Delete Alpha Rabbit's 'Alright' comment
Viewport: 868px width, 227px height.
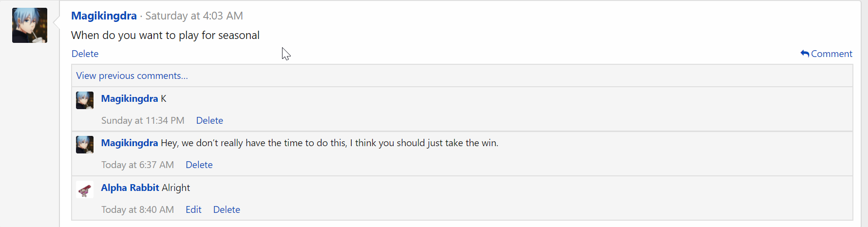point(226,209)
